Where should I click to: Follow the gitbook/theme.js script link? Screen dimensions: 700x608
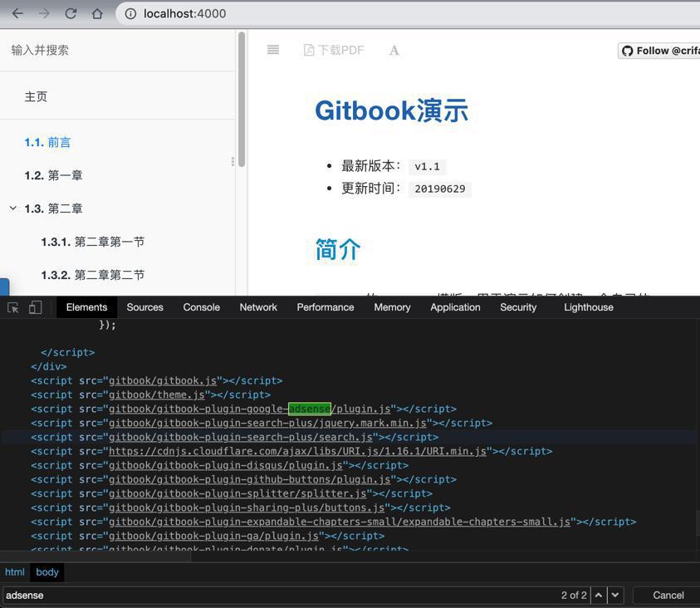coord(157,395)
